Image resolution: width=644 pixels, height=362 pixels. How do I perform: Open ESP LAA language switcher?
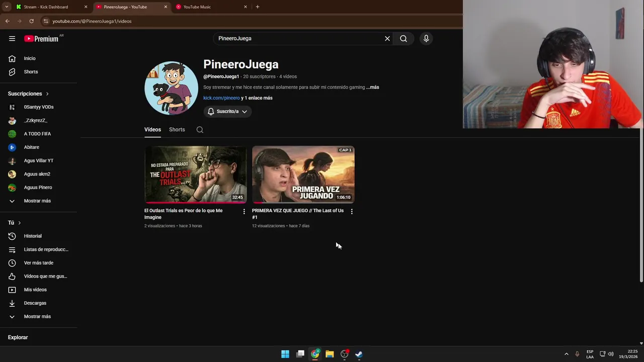(590, 354)
